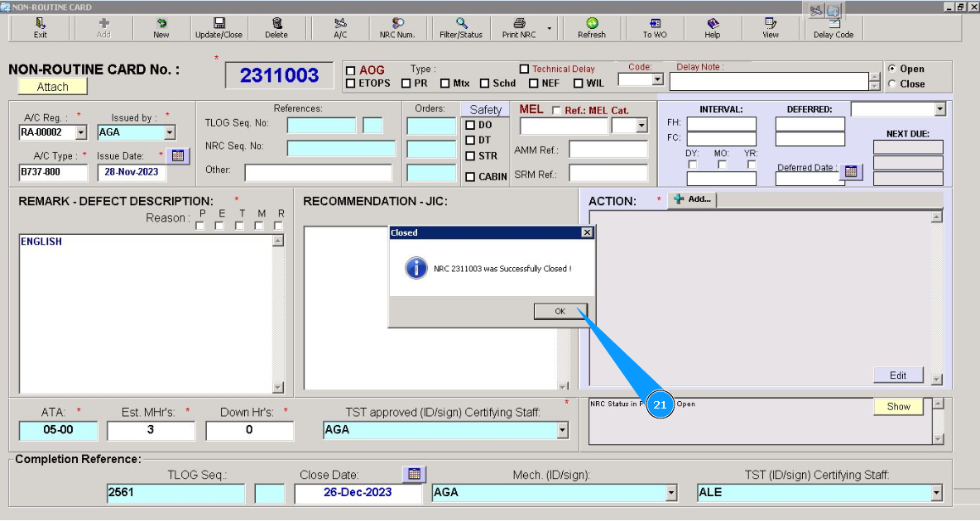Toggle the AOG checkbox

click(351, 70)
